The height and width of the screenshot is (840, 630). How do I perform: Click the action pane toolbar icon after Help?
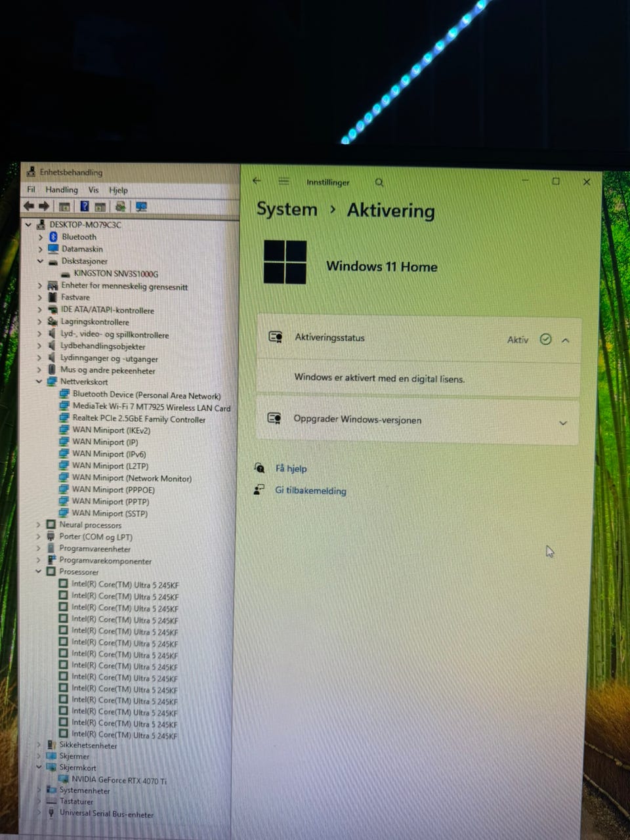tap(100, 207)
